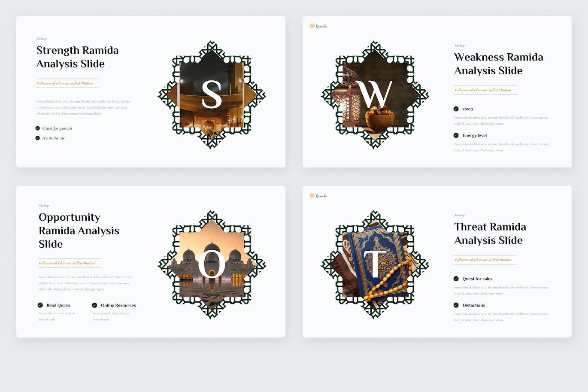Screen dimensions: 588x392
Task: Click Mockup tag on Strength slide
Action: tap(42, 39)
